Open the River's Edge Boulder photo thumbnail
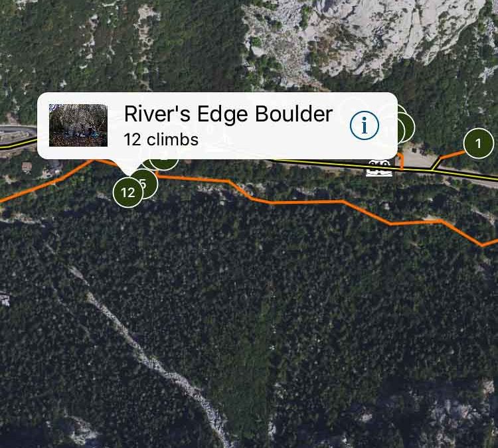The height and width of the screenshot is (448, 498). pyautogui.click(x=78, y=125)
